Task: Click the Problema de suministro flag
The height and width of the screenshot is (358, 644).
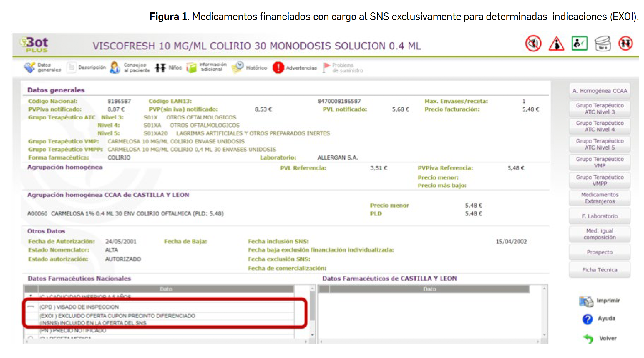Action: coord(326,67)
